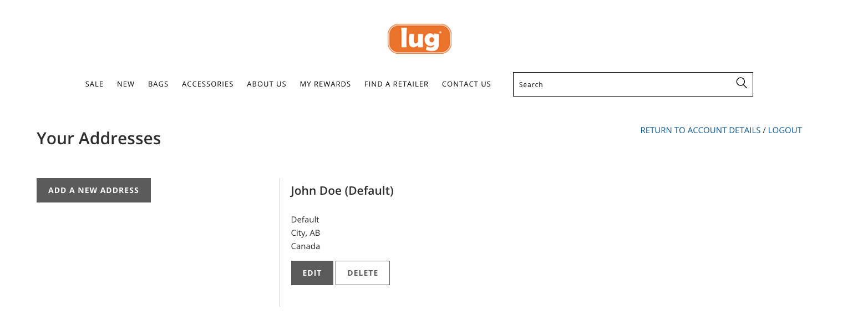Click FIND A RETAILER in the menu
The width and height of the screenshot is (868, 314).
click(397, 84)
